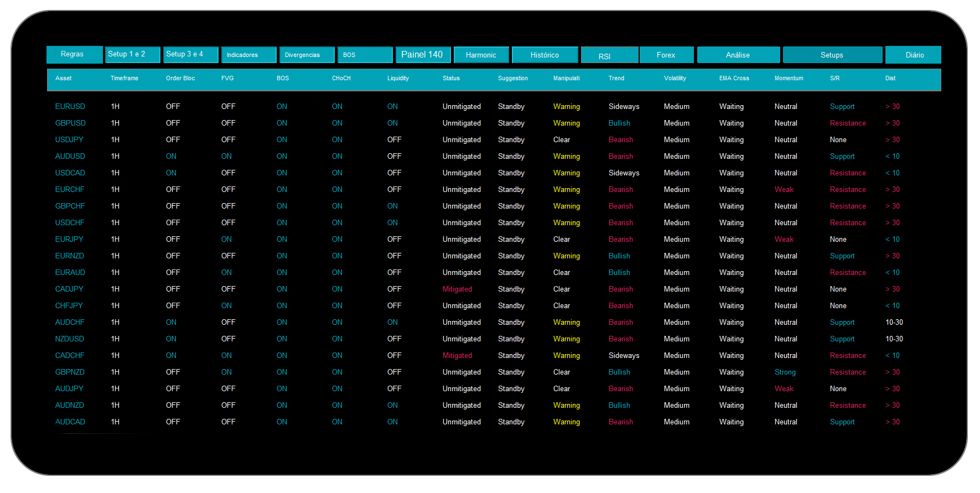Click Weak momentum in EURCHF row
The height and width of the screenshot is (493, 980).
click(784, 190)
